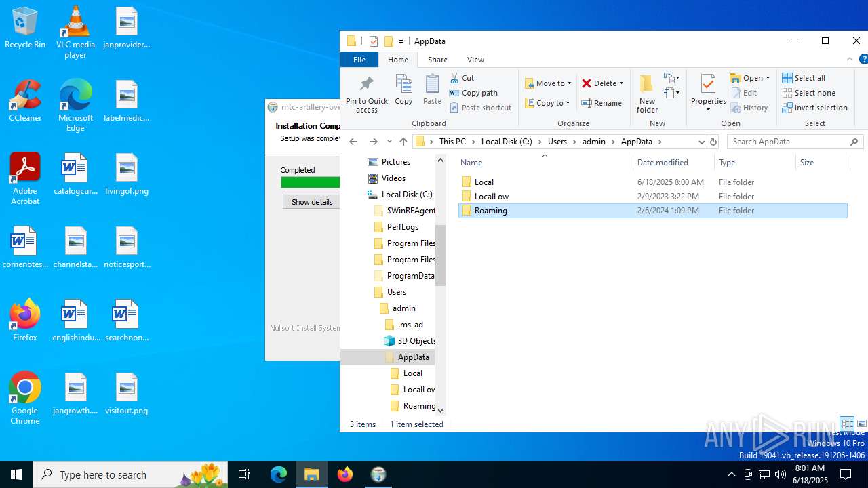Switch to the Share ribbon tab
This screenshot has width=868, height=488.
point(437,60)
